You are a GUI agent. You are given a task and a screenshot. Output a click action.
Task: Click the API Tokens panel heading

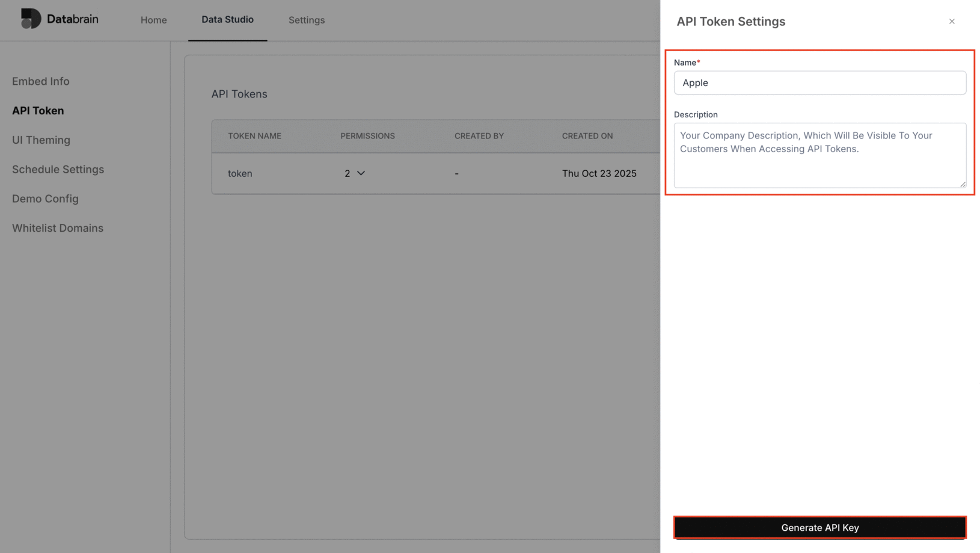239,94
